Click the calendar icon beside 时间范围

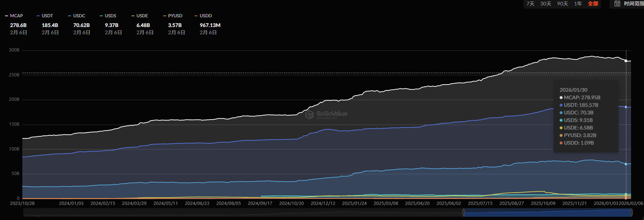coord(617,4)
